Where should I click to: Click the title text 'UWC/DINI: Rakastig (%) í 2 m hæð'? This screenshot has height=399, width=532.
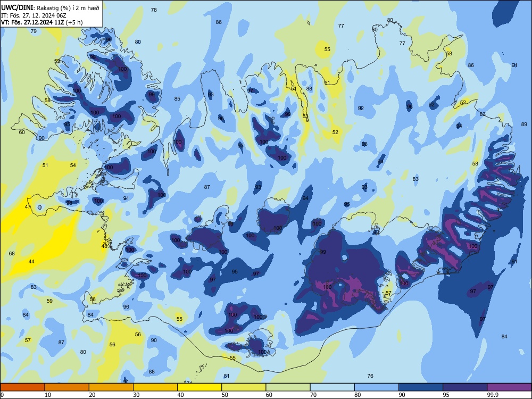50,8
